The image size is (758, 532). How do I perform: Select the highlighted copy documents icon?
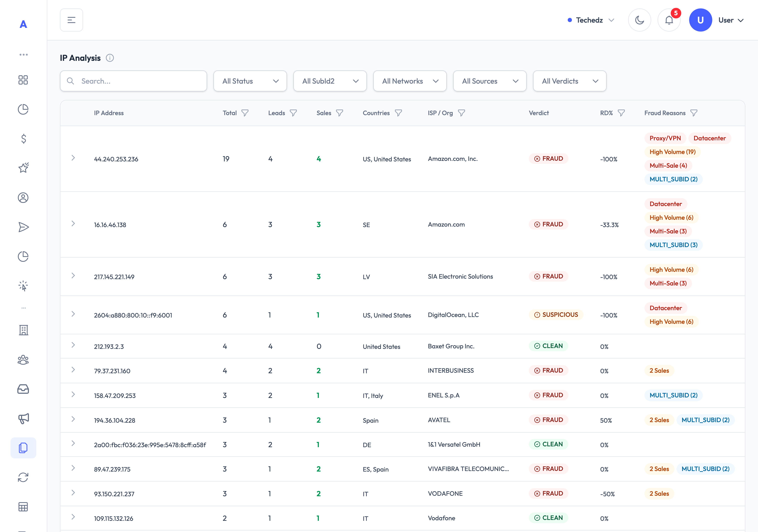tap(23, 448)
